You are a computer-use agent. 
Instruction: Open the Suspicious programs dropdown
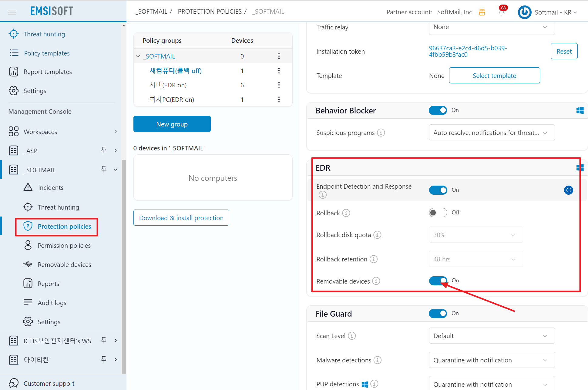492,133
